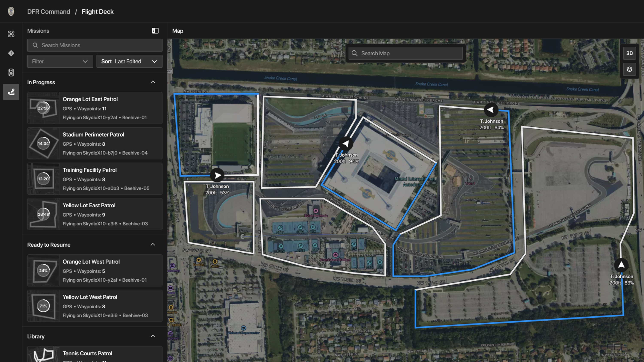Viewport: 644px width, 362px height.
Task: Click the '200ft 83%' drone label
Action: click(x=621, y=283)
